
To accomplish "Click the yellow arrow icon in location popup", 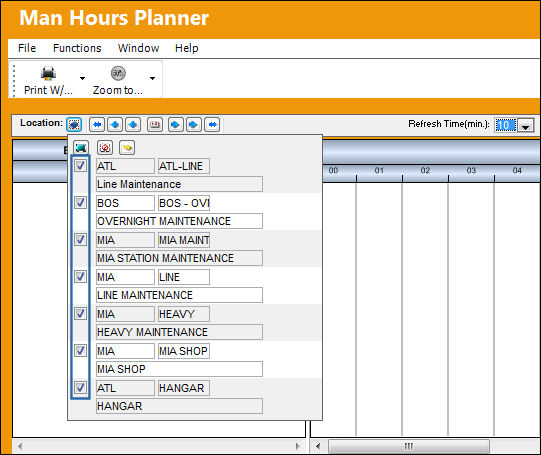I will point(127,148).
